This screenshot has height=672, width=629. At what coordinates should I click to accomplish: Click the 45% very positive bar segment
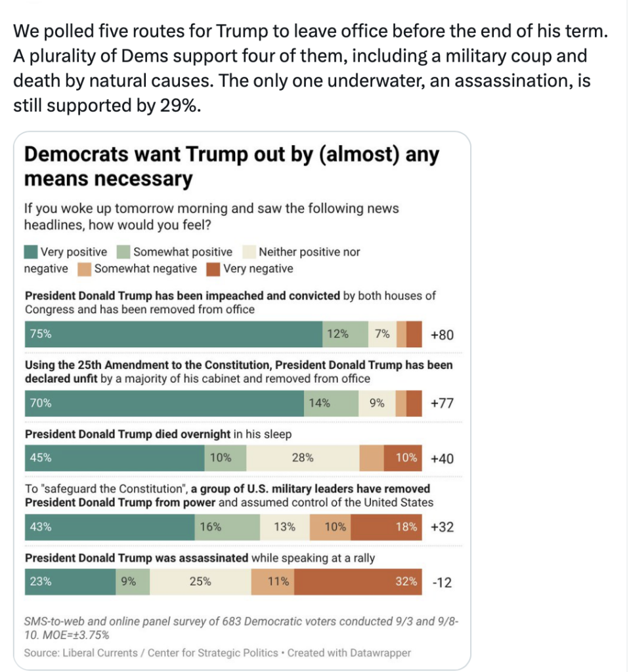[114, 458]
